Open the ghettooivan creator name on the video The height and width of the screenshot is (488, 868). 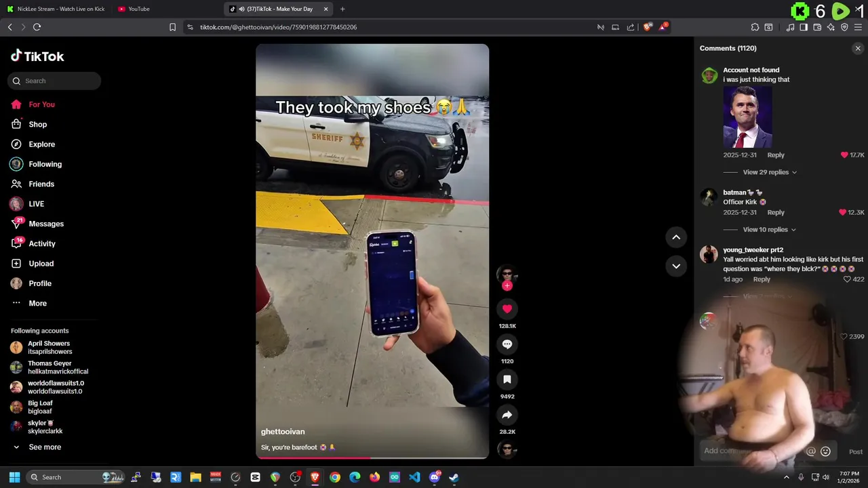[x=283, y=432]
